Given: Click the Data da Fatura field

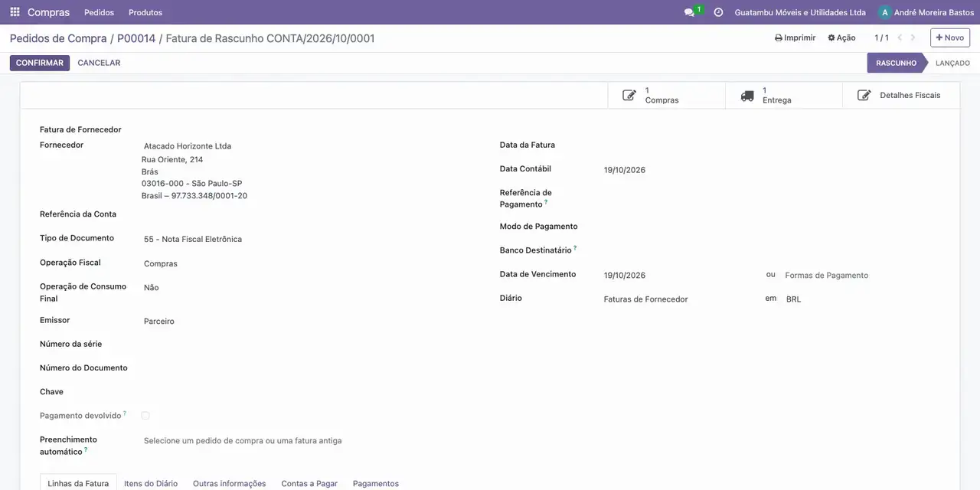Looking at the screenshot, I should [772, 145].
